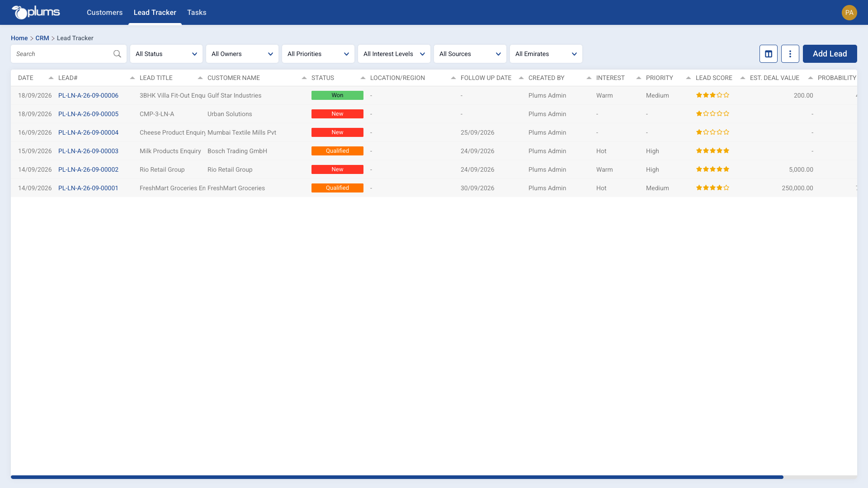Expand the All Sources filter dropdown
Screen dimensions: 868x488
[470, 54]
